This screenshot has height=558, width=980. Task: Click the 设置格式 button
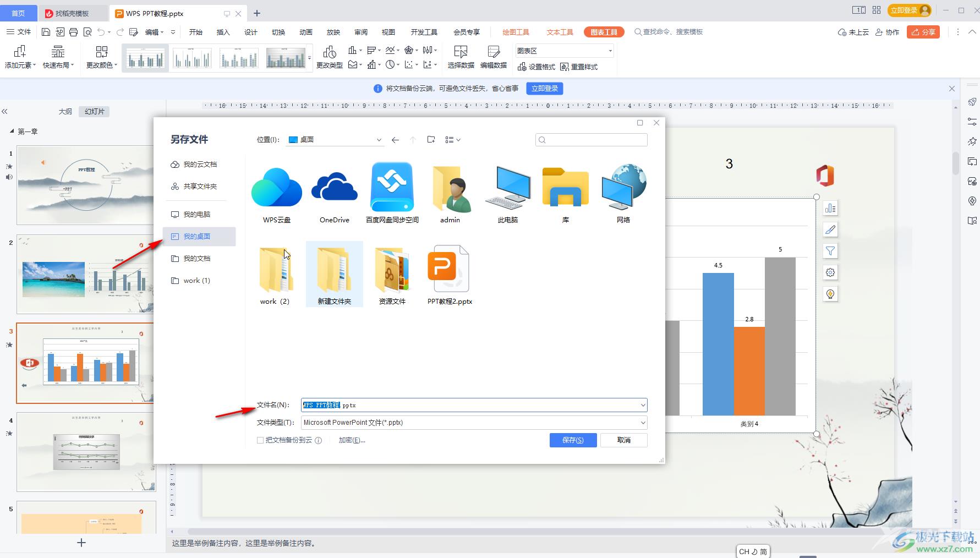[536, 67]
